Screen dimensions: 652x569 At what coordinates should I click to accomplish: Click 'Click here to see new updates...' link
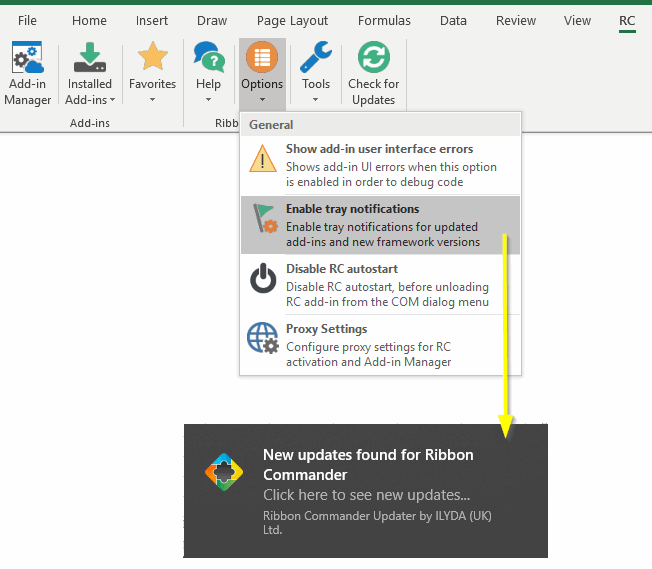(366, 495)
